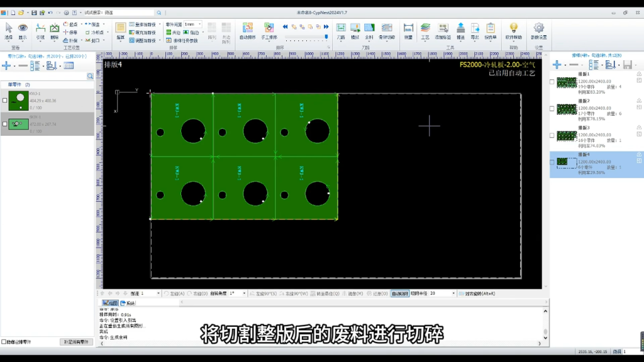This screenshot has height=362, width=644.
Task: Click the log panel vertical scrollbar down arrow
Action: (x=545, y=338)
